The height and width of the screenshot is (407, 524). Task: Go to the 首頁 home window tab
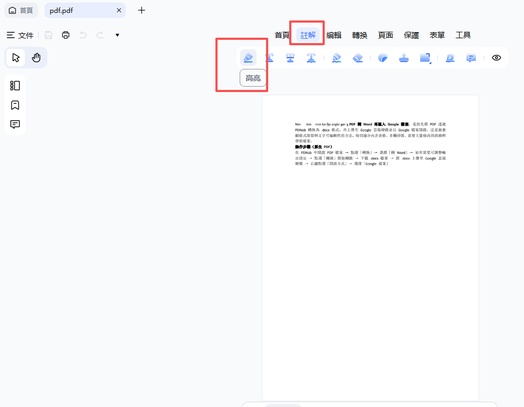point(21,10)
